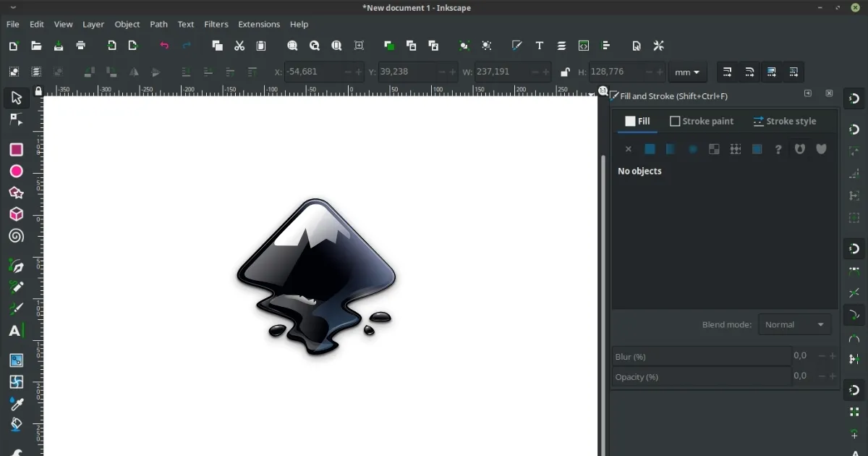Select the Ellipse circle tool
Screen dimensions: 868x456
coord(16,172)
